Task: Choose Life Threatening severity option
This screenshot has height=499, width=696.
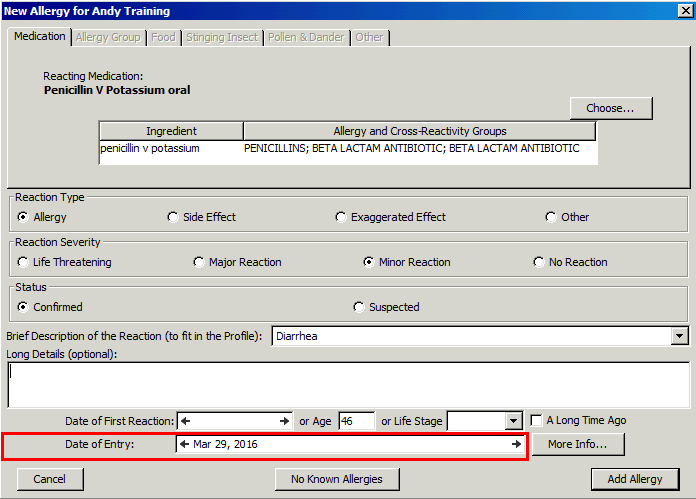Action: (x=23, y=262)
